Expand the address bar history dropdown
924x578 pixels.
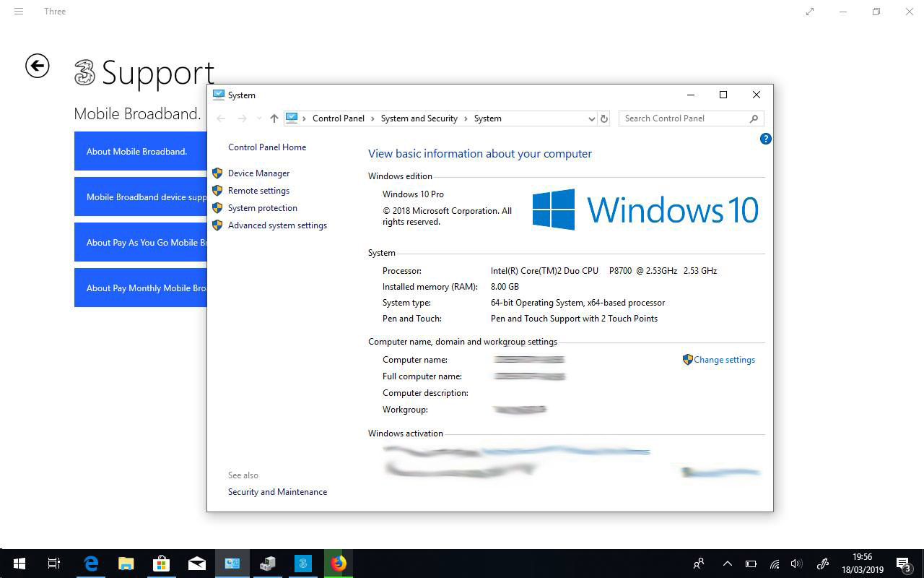click(x=591, y=118)
